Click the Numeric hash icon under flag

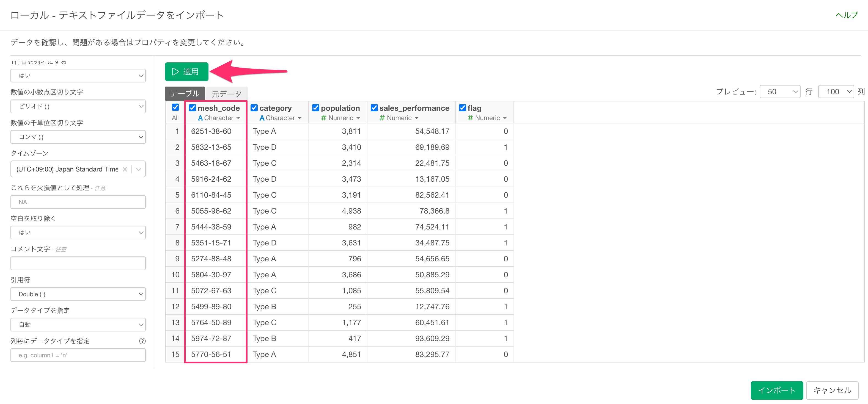click(x=470, y=118)
